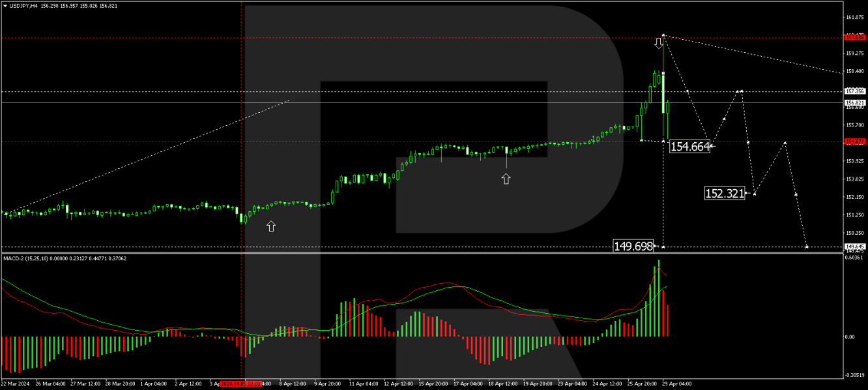
Task: Click the 149.698 target label
Action: point(633,246)
